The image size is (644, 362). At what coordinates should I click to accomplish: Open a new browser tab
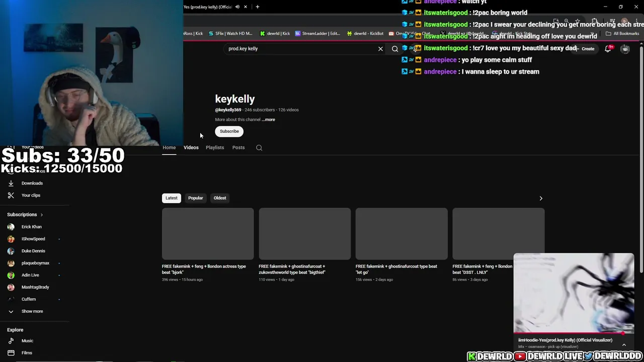click(x=257, y=7)
